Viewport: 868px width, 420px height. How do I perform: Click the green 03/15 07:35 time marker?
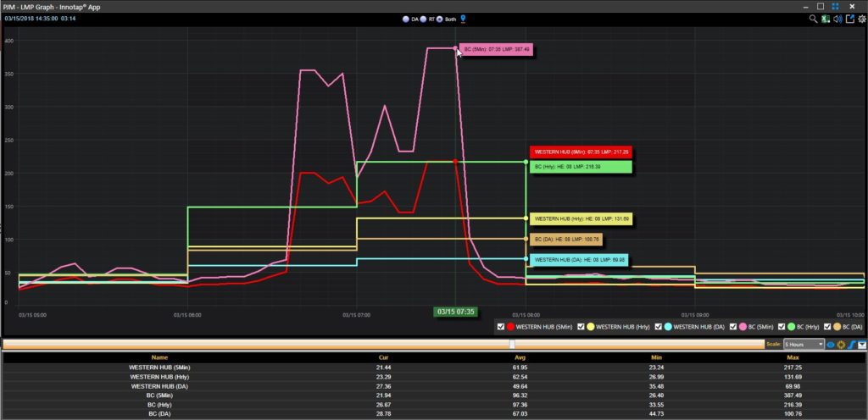(x=455, y=312)
